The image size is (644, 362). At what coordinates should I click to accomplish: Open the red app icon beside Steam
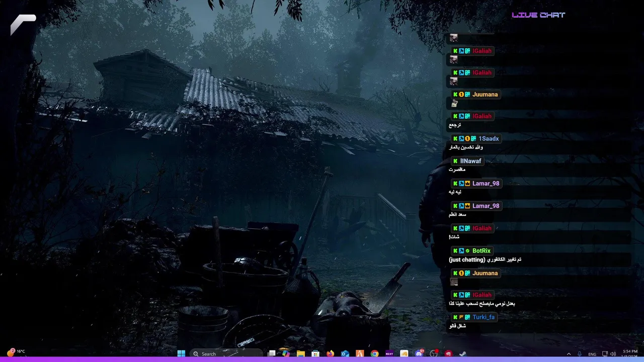(x=448, y=353)
